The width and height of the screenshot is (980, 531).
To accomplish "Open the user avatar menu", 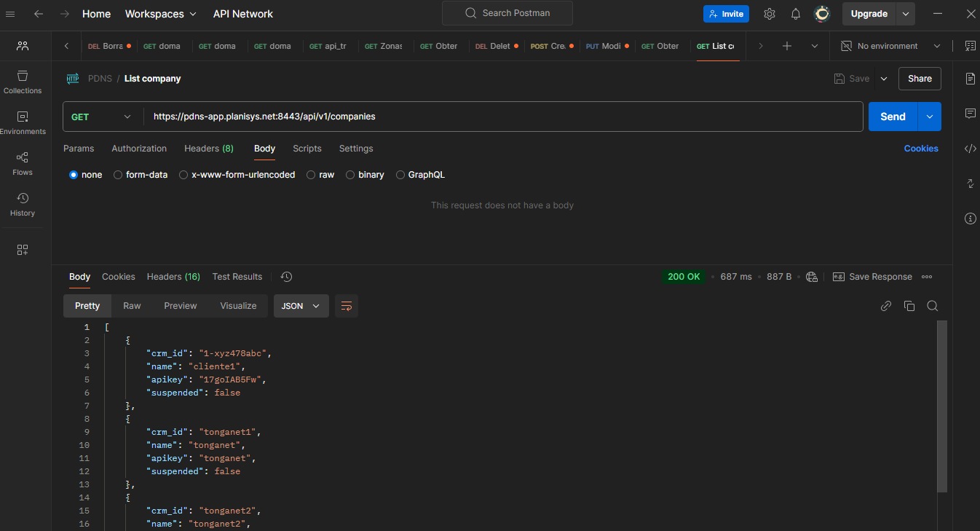I will click(822, 14).
